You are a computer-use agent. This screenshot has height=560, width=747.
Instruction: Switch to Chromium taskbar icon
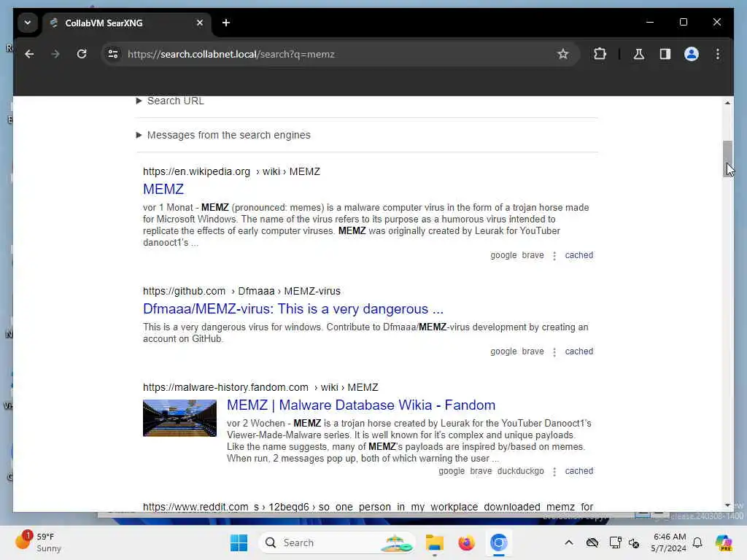point(499,542)
